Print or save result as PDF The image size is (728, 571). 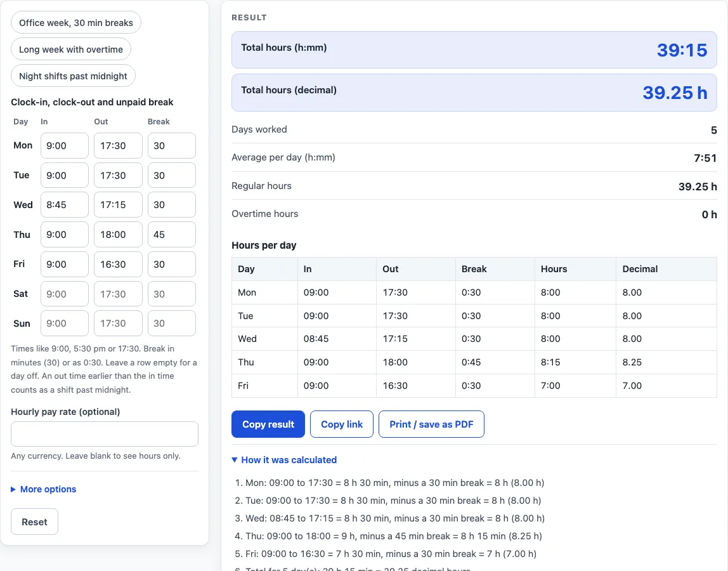pos(431,424)
